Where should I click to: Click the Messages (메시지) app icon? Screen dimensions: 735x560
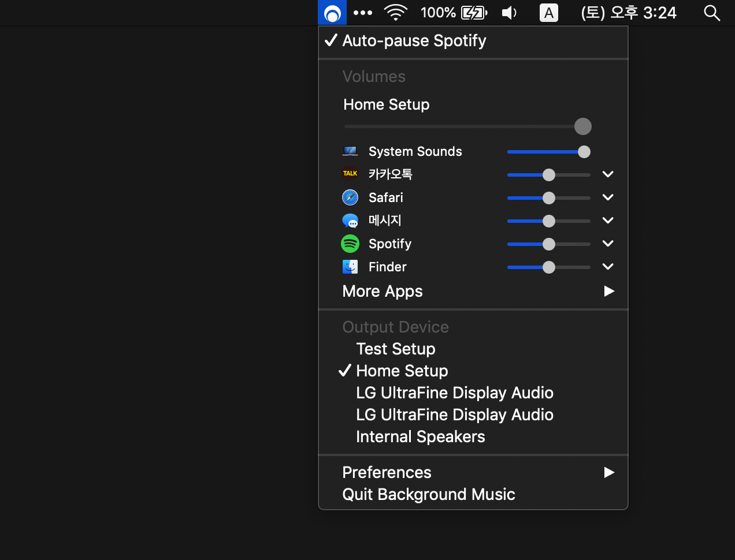[350, 221]
